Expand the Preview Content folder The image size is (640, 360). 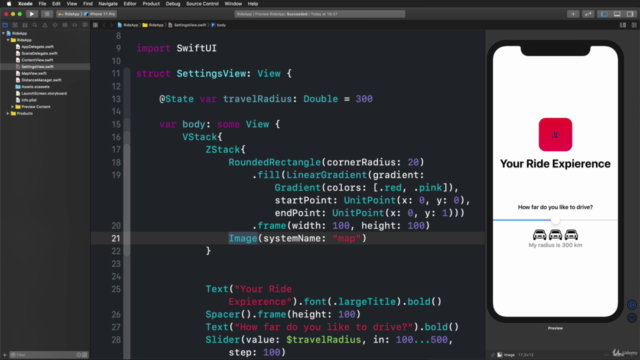13,107
